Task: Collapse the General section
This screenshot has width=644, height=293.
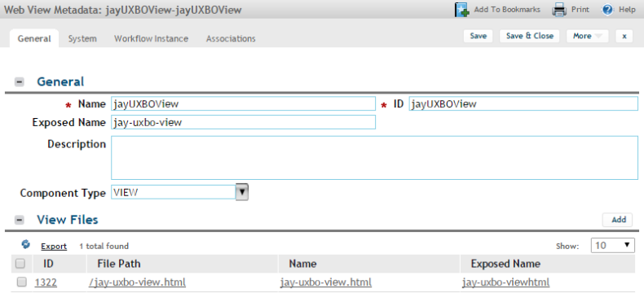Action: [x=20, y=82]
